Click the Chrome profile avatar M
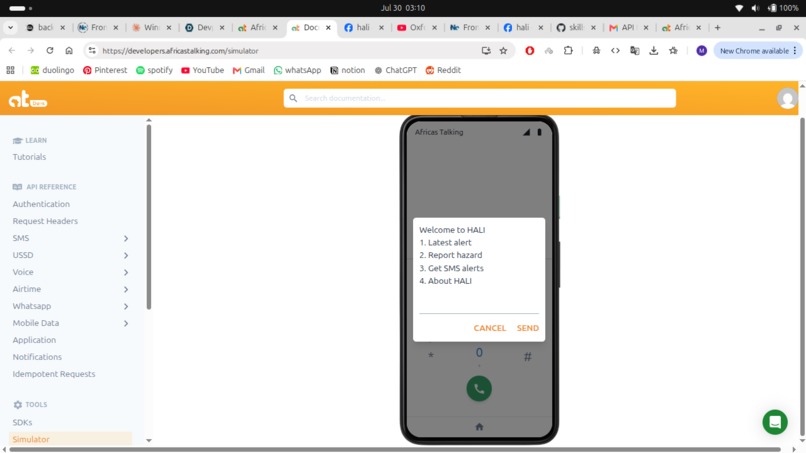806x453 pixels. click(x=701, y=50)
